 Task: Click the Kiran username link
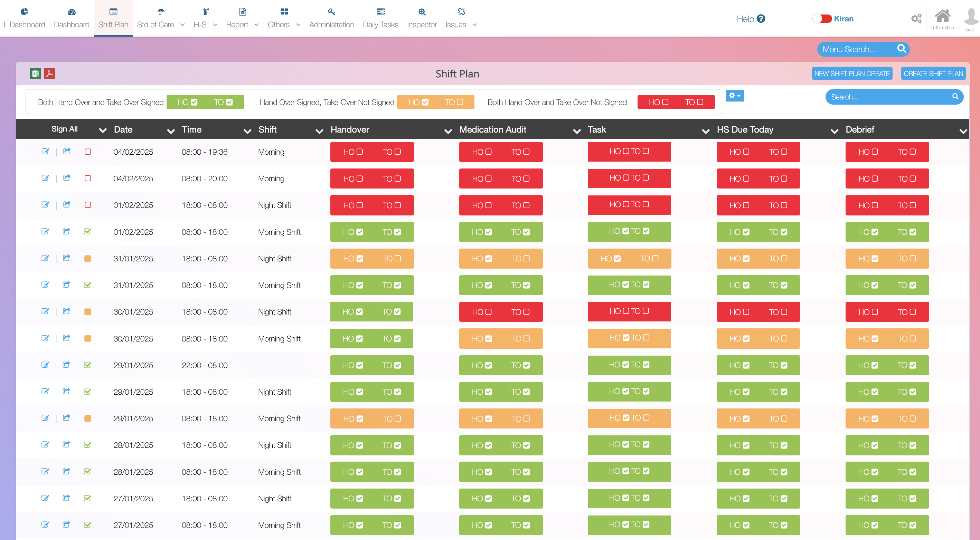(844, 19)
